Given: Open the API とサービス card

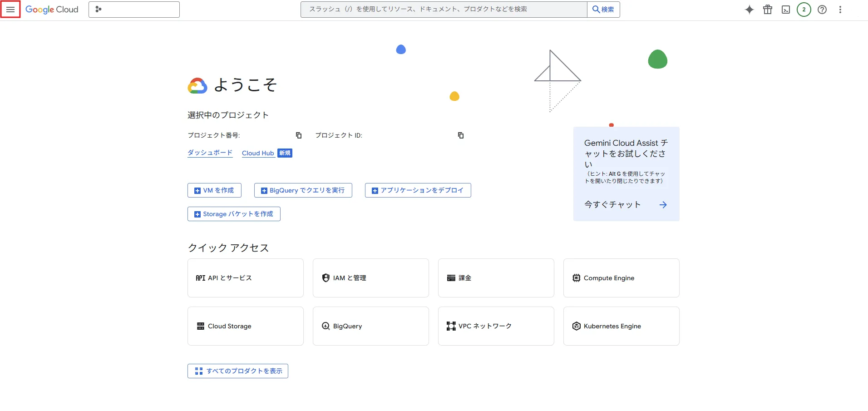Looking at the screenshot, I should tap(246, 278).
